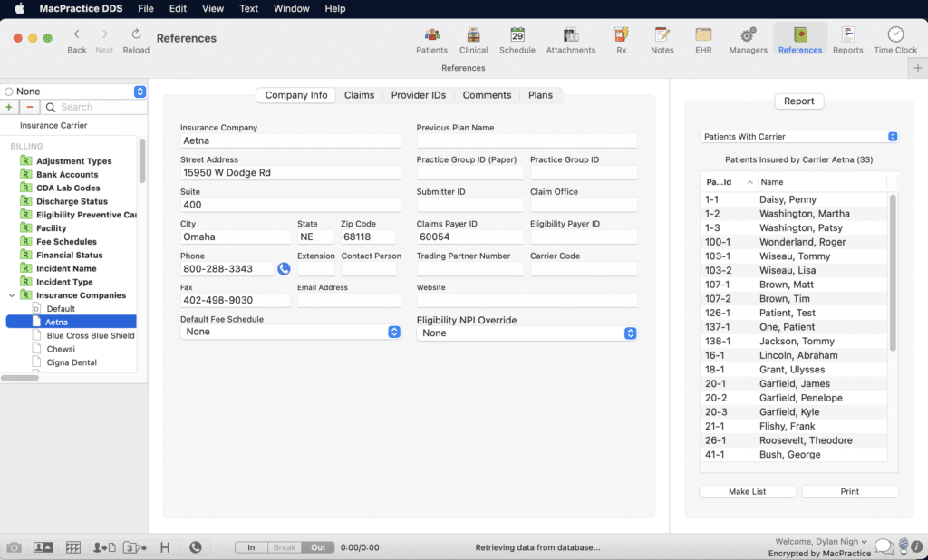The image size is (928, 560).
Task: Click the info icon at bottom right
Action: pyautogui.click(x=917, y=547)
